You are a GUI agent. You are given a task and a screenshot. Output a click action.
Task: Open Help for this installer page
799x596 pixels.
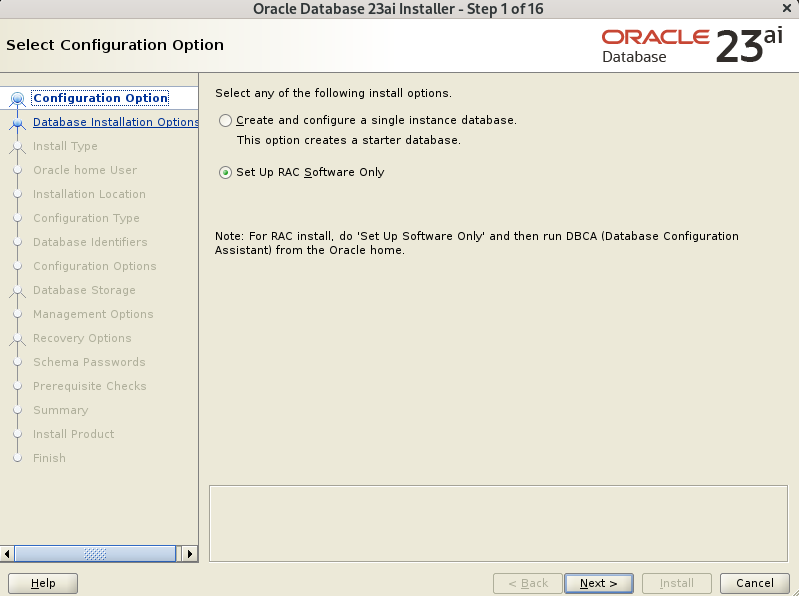pos(43,583)
